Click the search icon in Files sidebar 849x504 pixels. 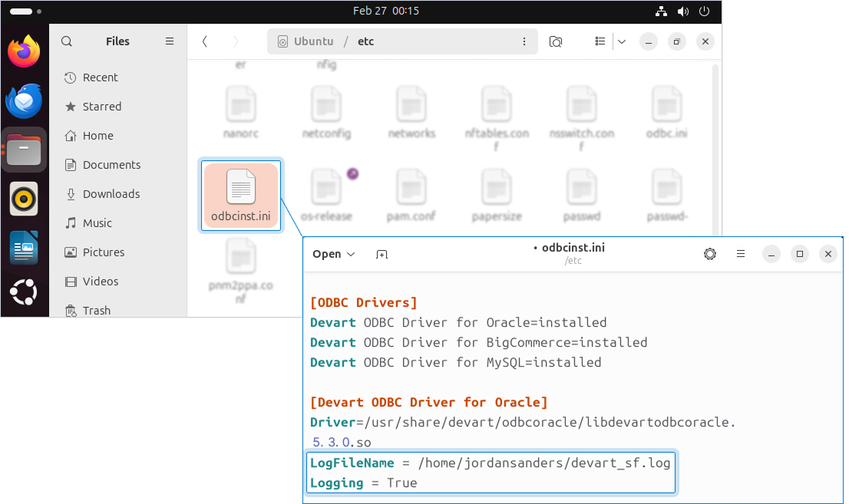(x=67, y=41)
